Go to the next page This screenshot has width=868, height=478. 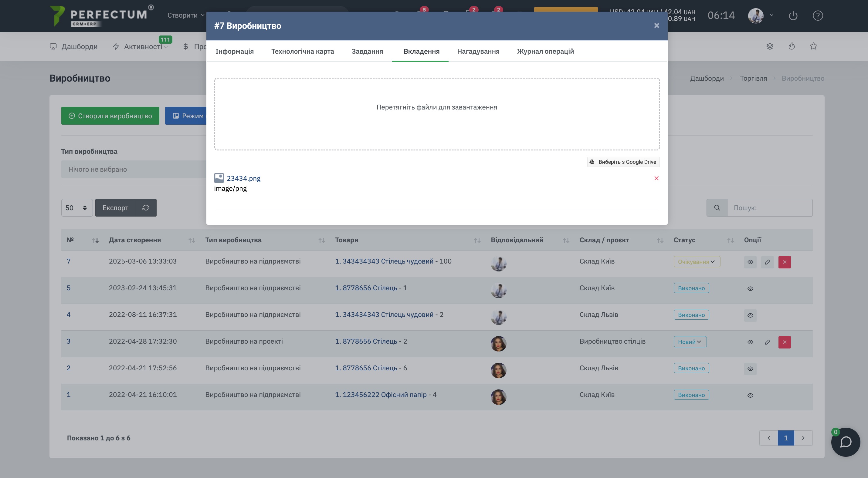[803, 438]
